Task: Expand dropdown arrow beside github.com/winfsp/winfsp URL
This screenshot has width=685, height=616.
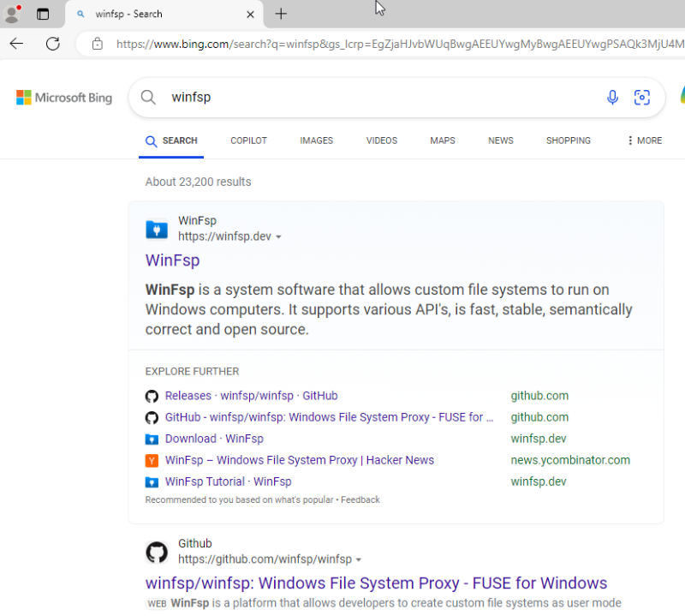Action: pyautogui.click(x=359, y=560)
